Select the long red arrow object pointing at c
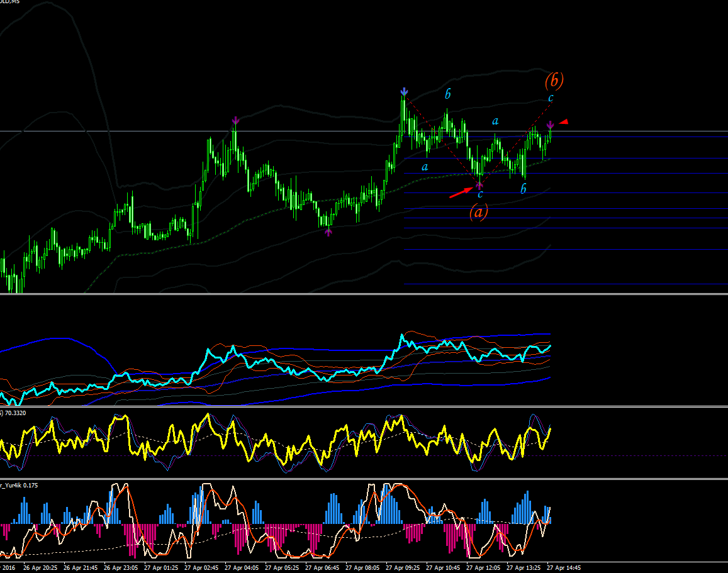728x573 pixels. (461, 192)
